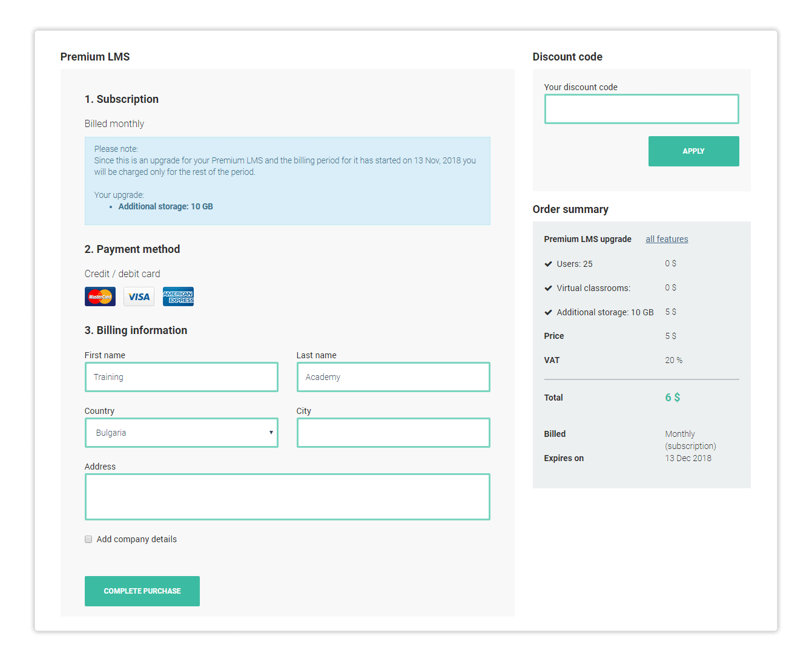The image size is (812, 662).
Task: Click the Please note upgrade notice text
Action: 285,160
